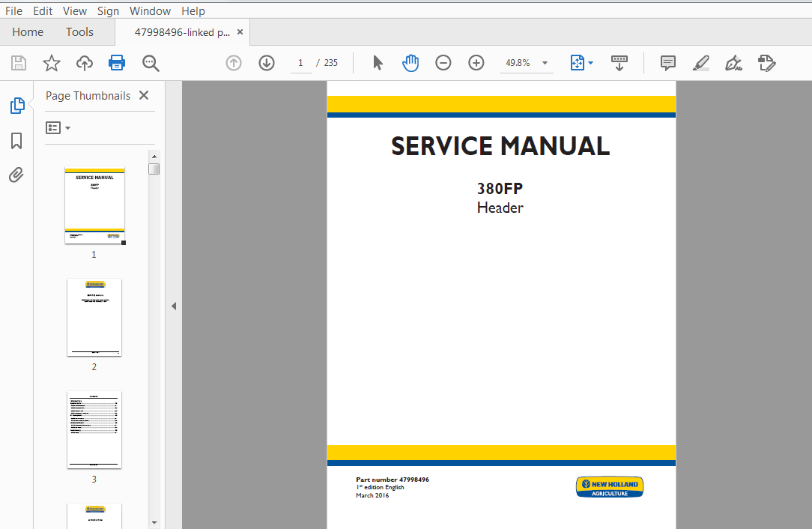
Task: Select page 3 thumbnail
Action: (94, 429)
